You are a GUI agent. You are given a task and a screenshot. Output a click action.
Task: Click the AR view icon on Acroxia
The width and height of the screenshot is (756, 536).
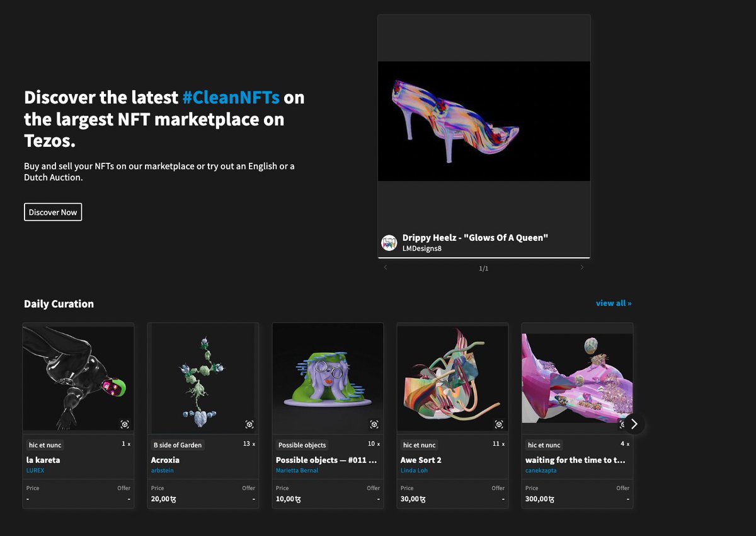point(249,424)
